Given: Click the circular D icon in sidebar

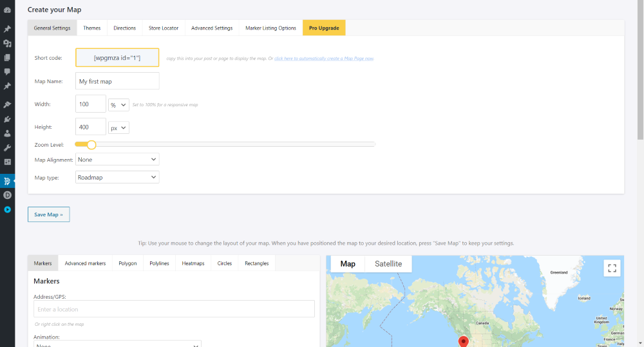Looking at the screenshot, I should tap(7, 195).
